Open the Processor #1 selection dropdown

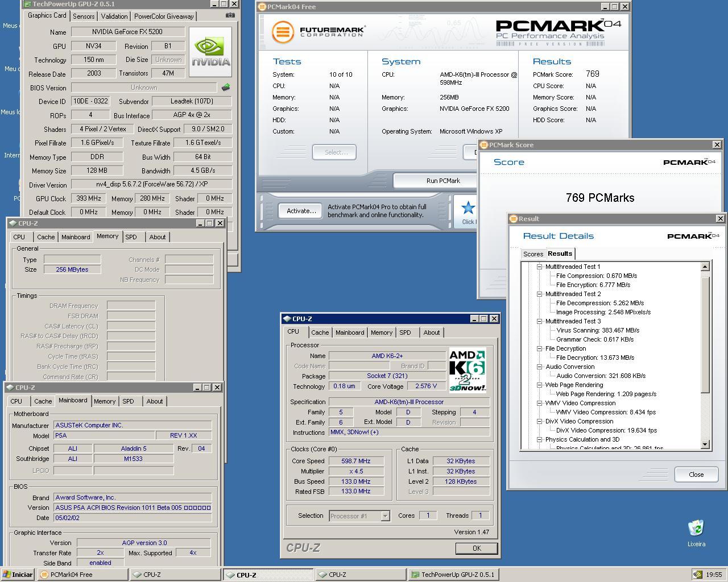tap(385, 516)
